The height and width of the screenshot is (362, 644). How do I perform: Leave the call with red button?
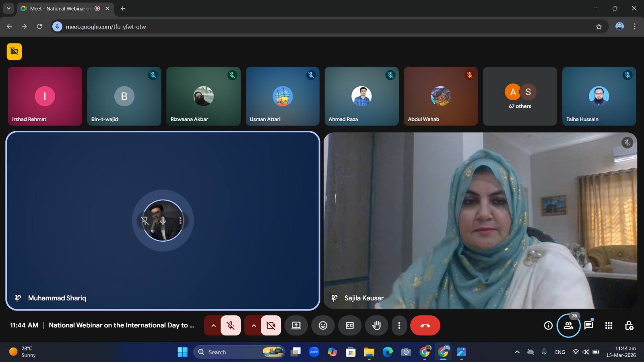(425, 325)
